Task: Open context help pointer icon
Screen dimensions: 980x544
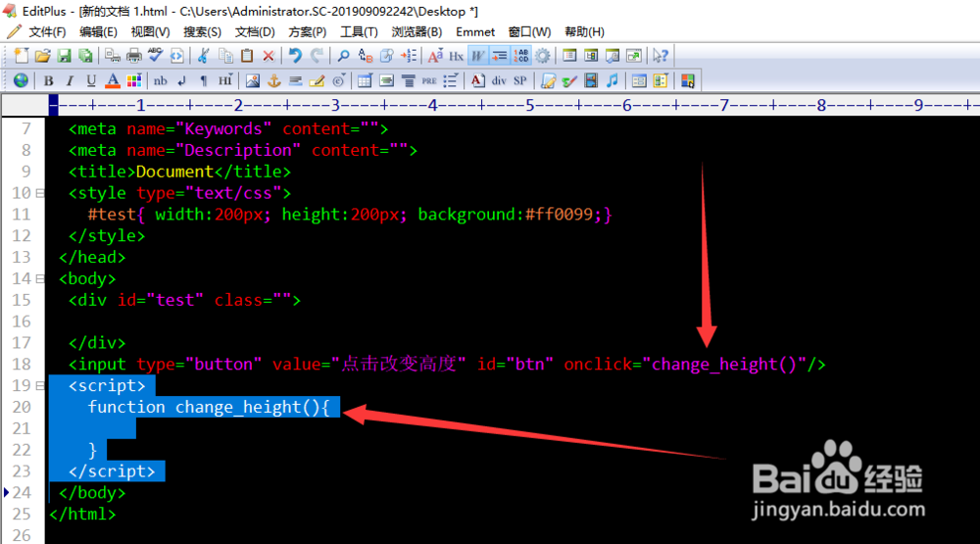Action: click(660, 56)
